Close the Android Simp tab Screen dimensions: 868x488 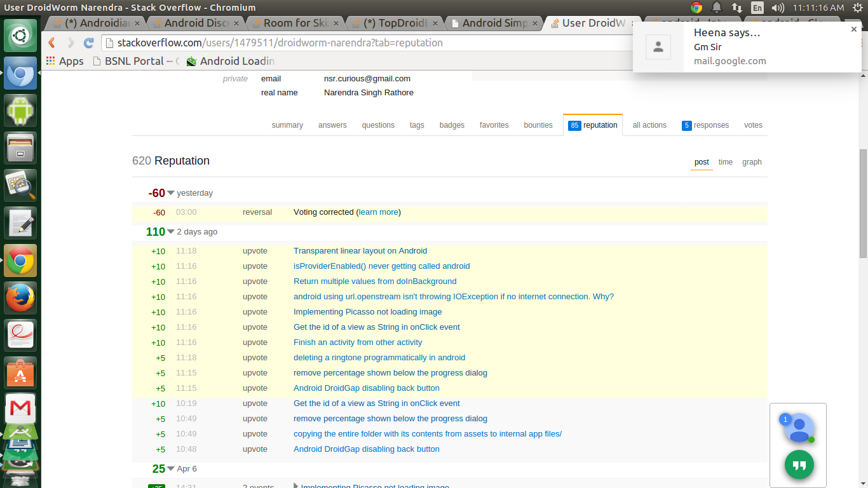pos(534,24)
